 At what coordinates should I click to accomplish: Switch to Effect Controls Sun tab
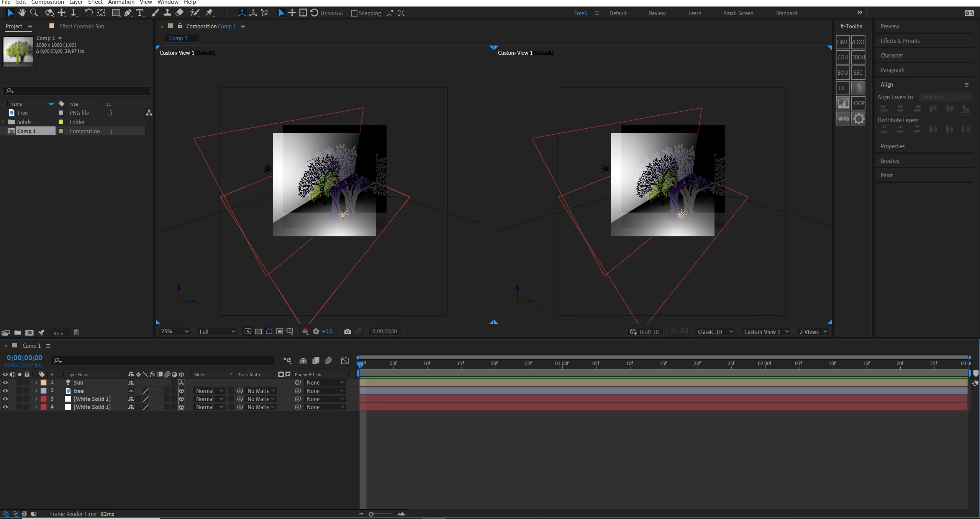coord(82,26)
